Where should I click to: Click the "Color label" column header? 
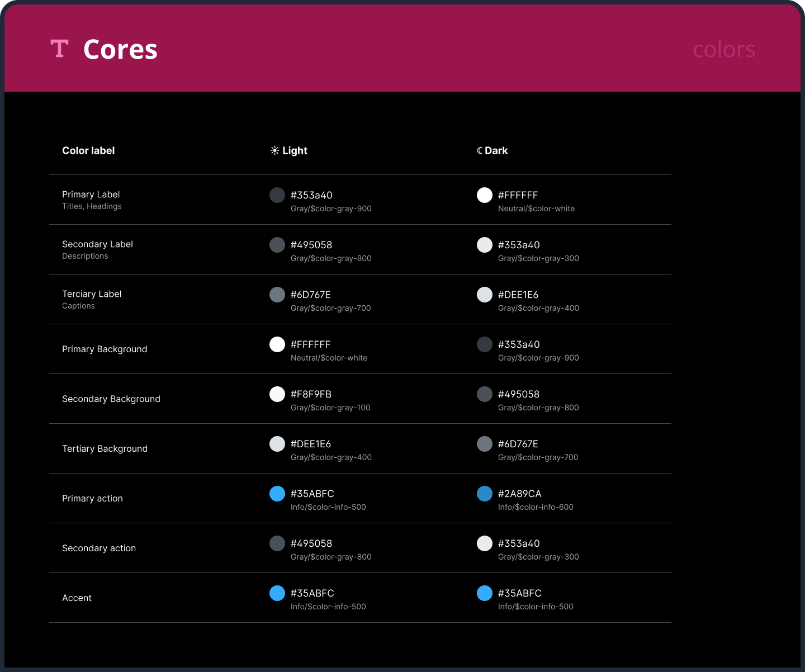pos(88,150)
